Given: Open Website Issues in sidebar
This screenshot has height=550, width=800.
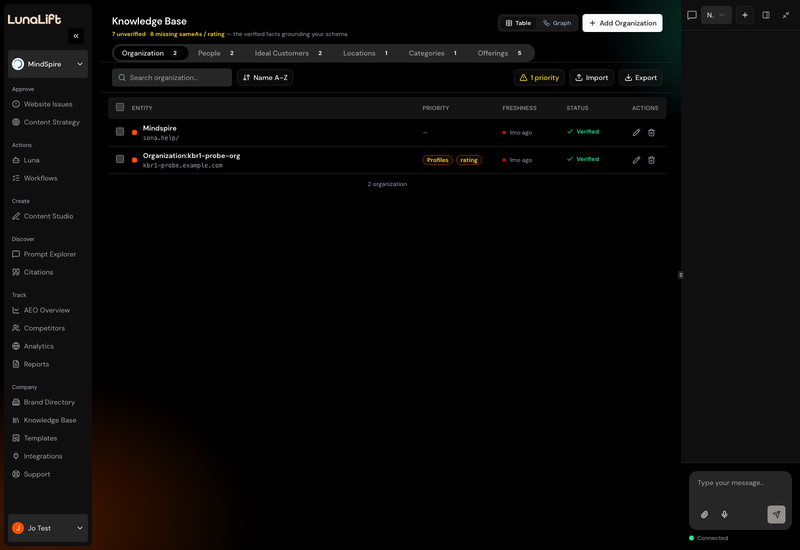Looking at the screenshot, I should pos(48,104).
